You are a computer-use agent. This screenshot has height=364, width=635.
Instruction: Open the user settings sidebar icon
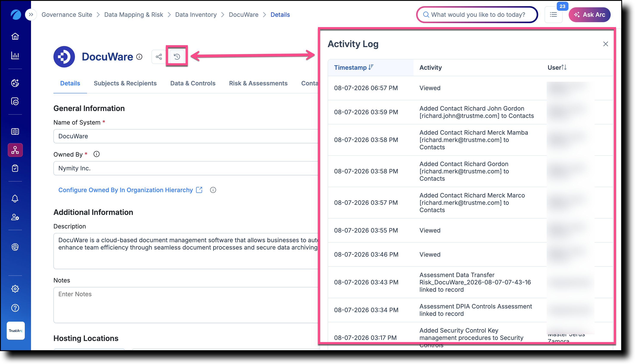(15, 217)
